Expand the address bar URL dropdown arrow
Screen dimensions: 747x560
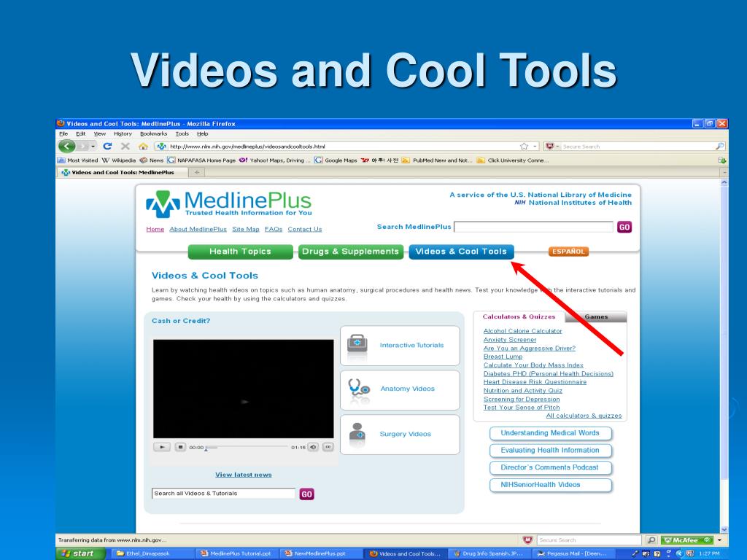(x=535, y=146)
